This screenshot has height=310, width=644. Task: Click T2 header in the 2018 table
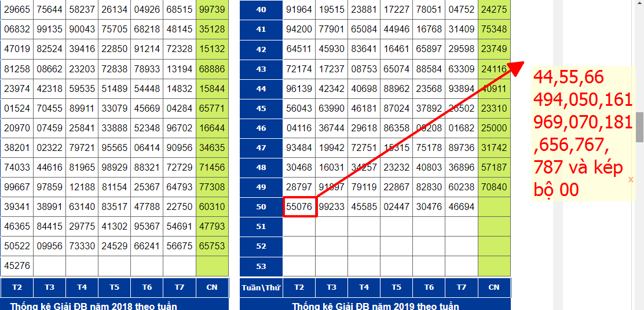pyautogui.click(x=17, y=287)
